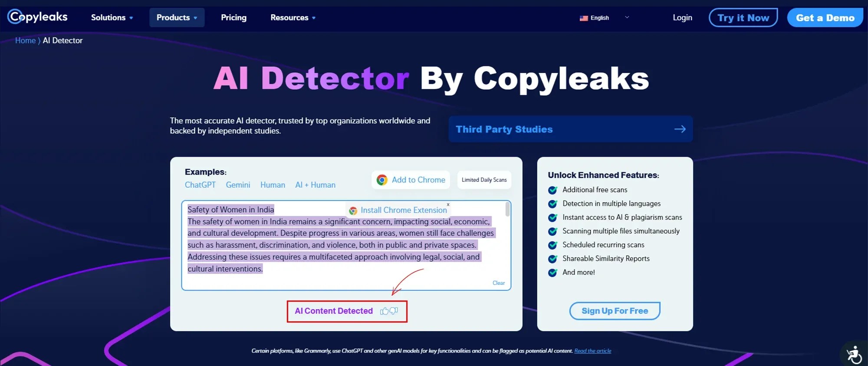Load the ChatGPT example text

(200, 185)
